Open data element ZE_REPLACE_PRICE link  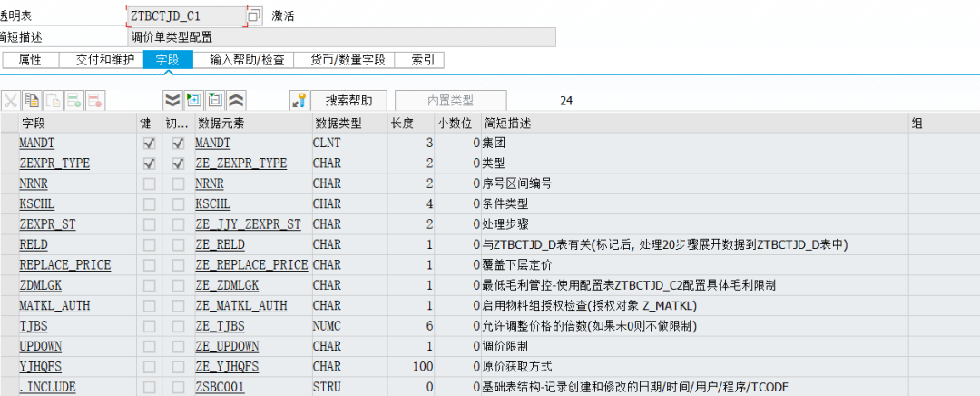(x=252, y=265)
